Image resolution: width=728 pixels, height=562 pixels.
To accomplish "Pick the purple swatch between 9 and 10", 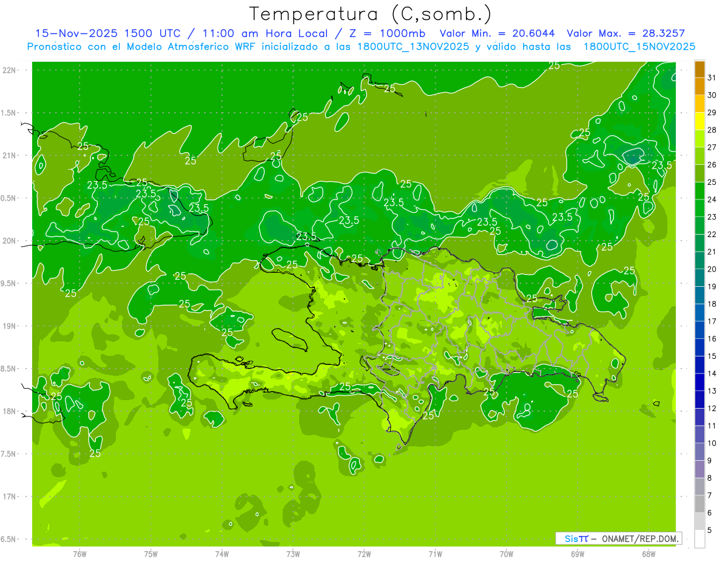I will coord(699,452).
